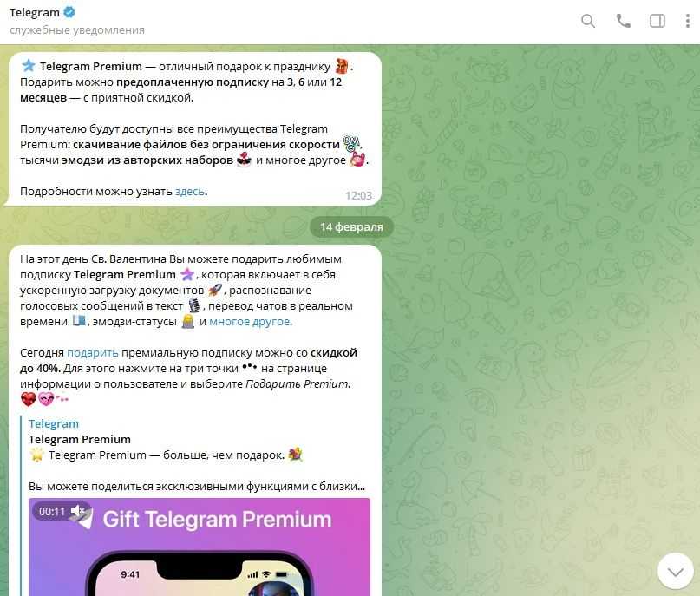Click the red heart emoji
This screenshot has width=700, height=596.
click(28, 399)
